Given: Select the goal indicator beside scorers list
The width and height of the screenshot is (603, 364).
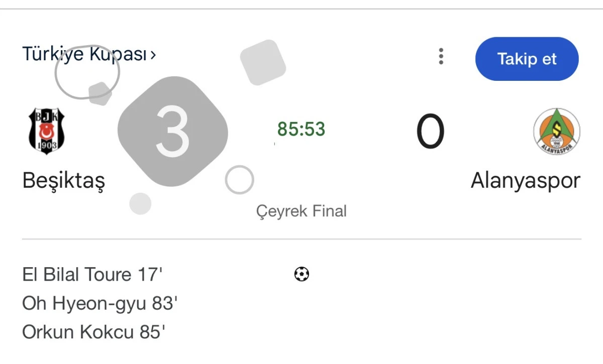Looking at the screenshot, I should tap(301, 274).
